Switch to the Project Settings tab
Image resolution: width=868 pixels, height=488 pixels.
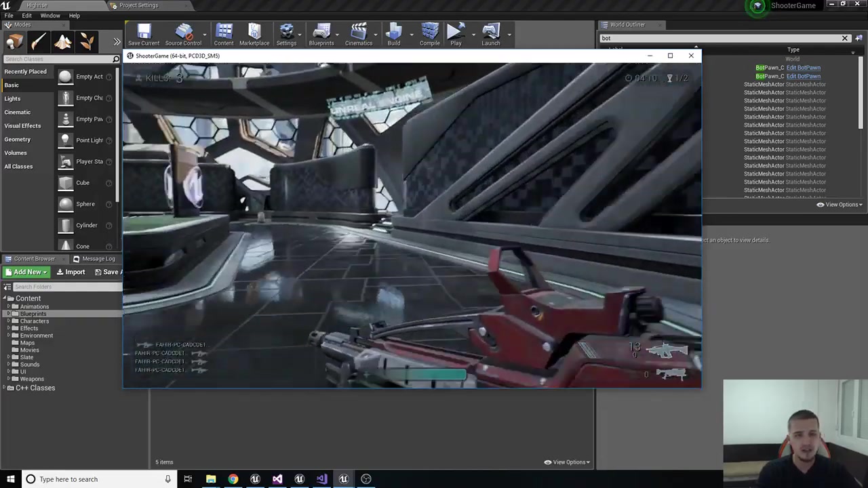(138, 5)
